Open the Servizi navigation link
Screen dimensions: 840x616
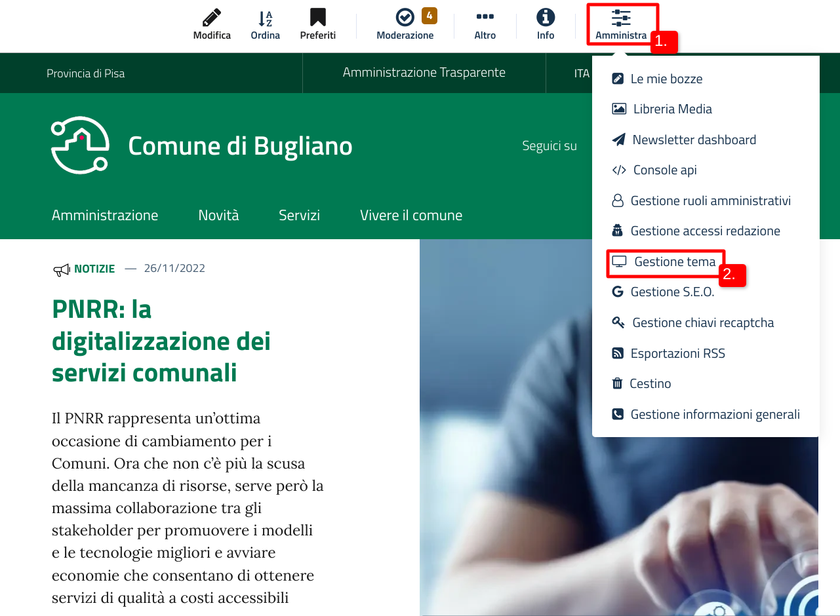[299, 215]
